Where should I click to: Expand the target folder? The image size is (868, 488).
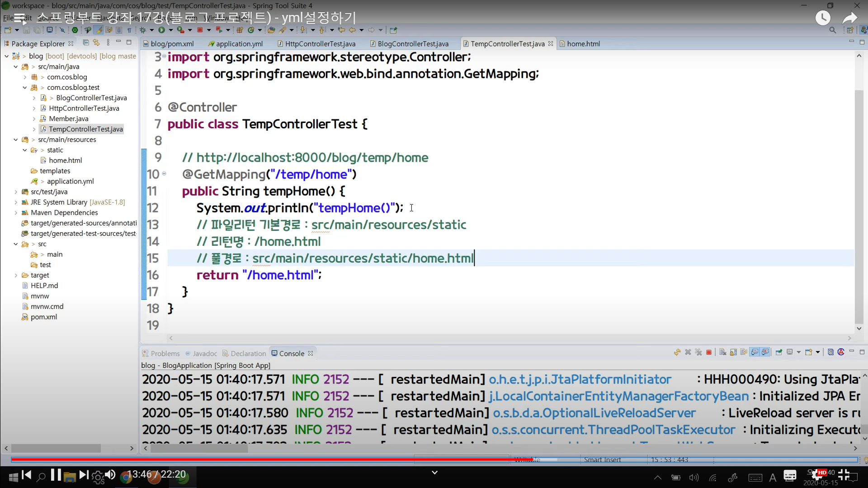click(x=16, y=275)
